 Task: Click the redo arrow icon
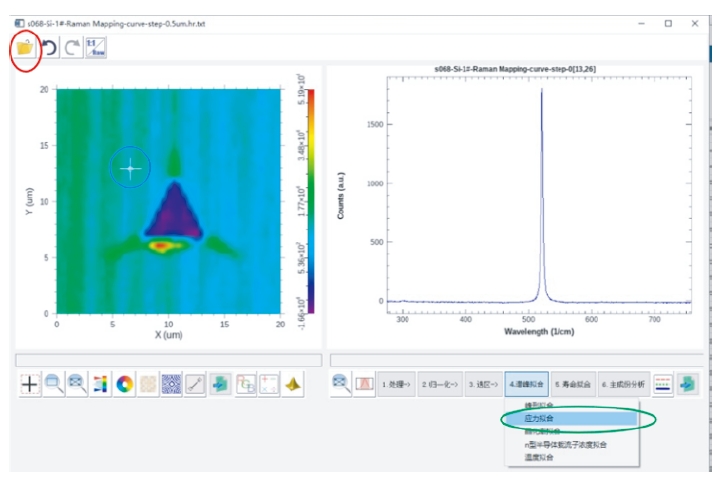coord(72,48)
